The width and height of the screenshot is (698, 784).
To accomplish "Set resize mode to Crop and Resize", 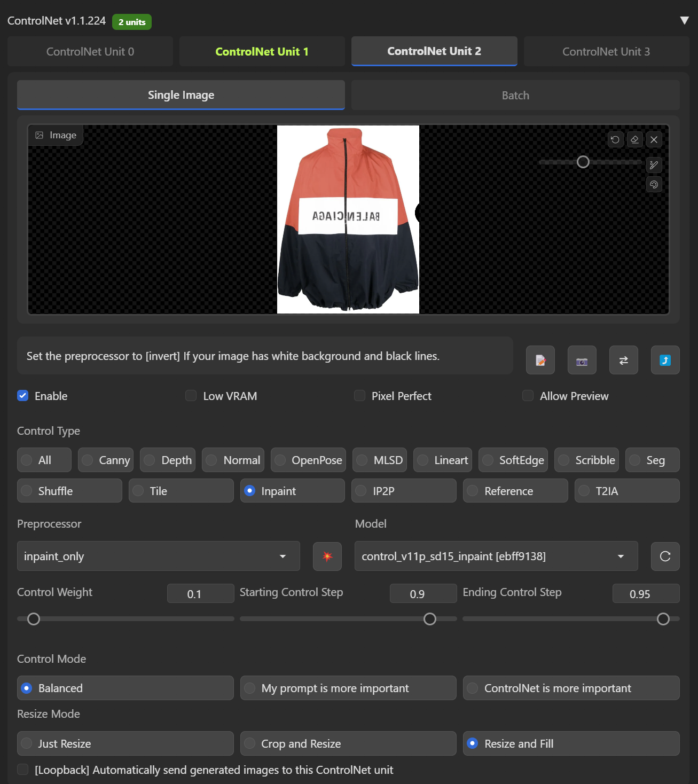I will (x=348, y=743).
